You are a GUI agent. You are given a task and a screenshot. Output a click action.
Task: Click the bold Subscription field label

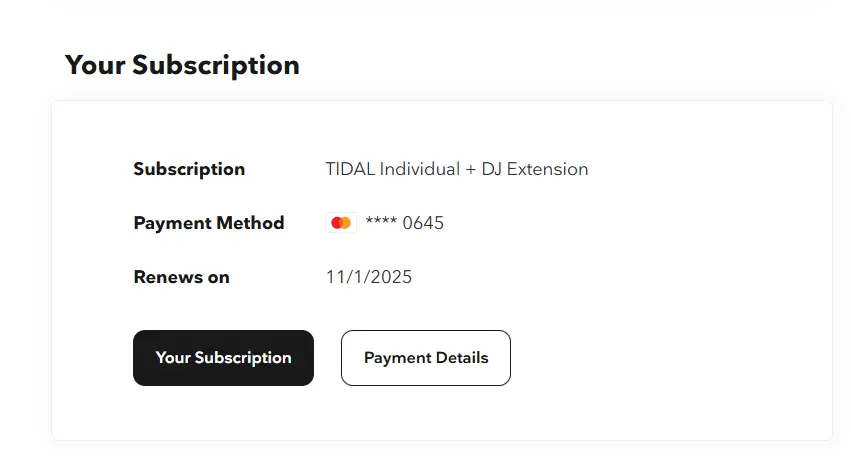(189, 169)
